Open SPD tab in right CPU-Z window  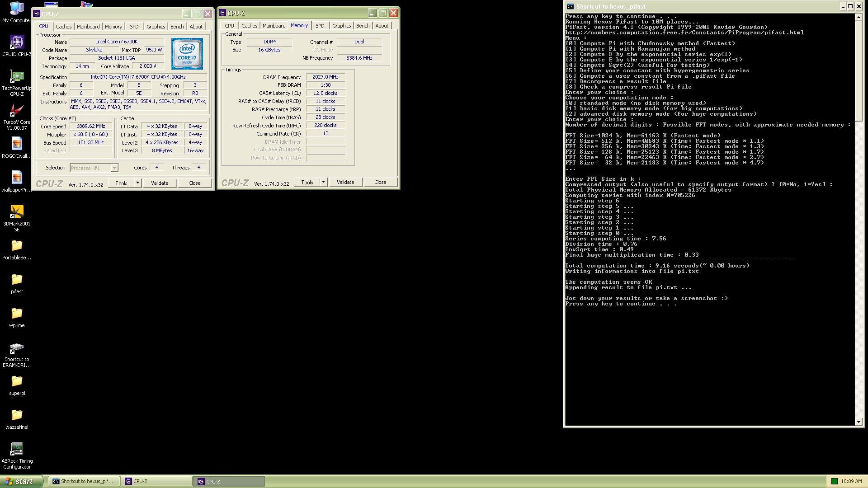coord(320,26)
